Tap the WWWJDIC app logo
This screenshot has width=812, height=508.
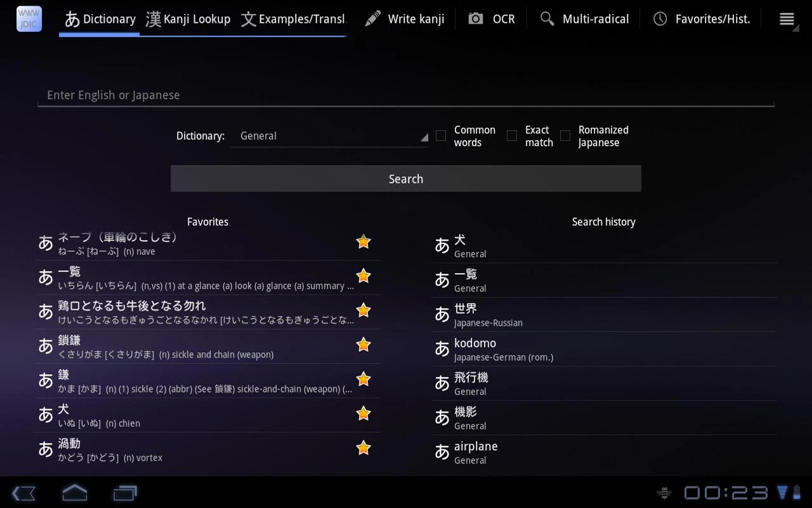coord(29,19)
